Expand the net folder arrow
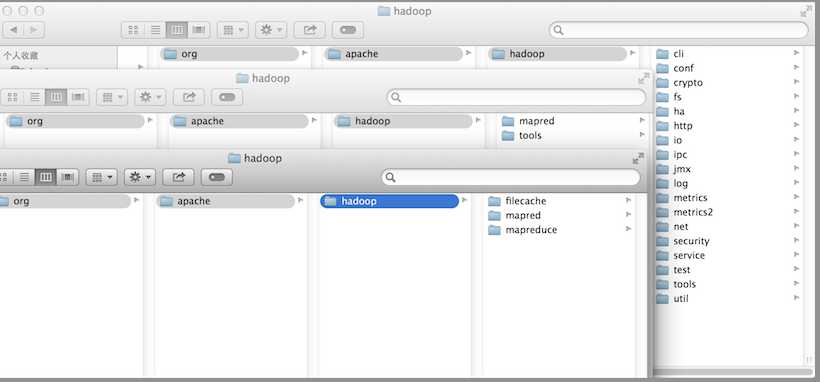Viewport: 820px width, 382px height. click(x=796, y=226)
